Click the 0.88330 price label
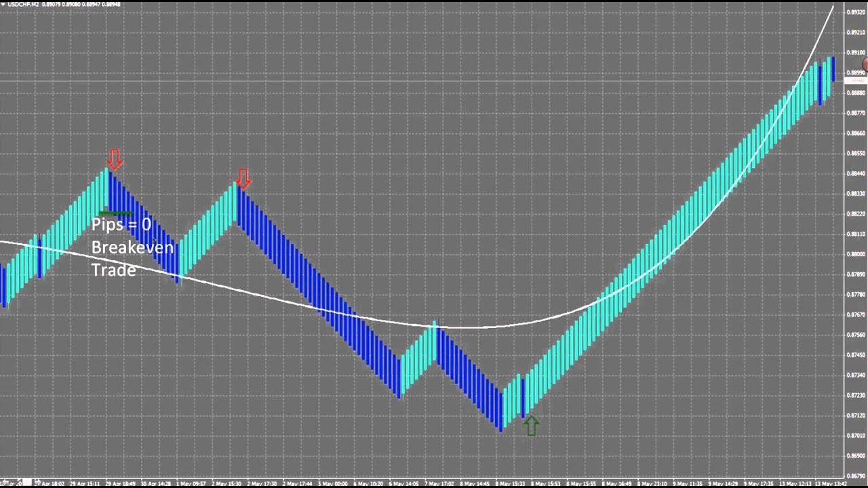Viewport: 868px width, 488px height. (x=856, y=194)
